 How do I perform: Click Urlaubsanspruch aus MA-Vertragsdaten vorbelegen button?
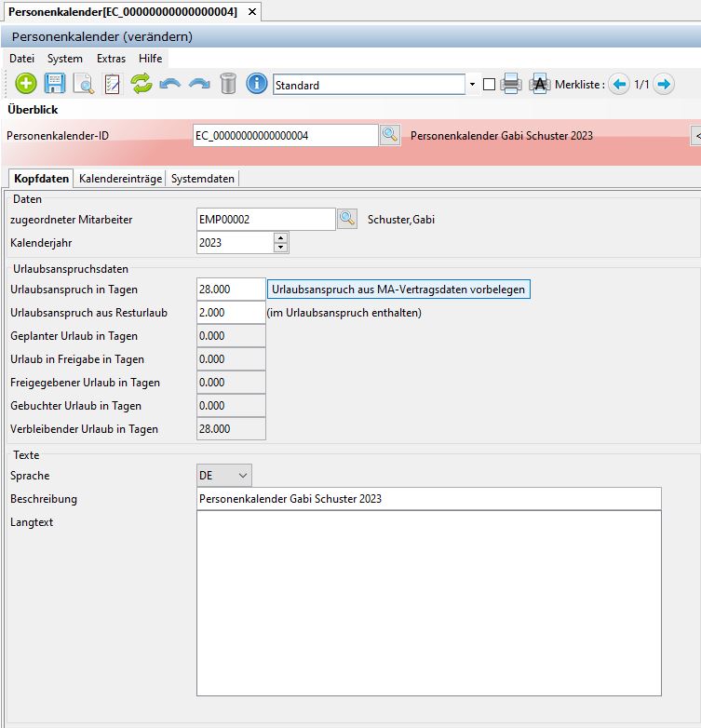click(398, 290)
